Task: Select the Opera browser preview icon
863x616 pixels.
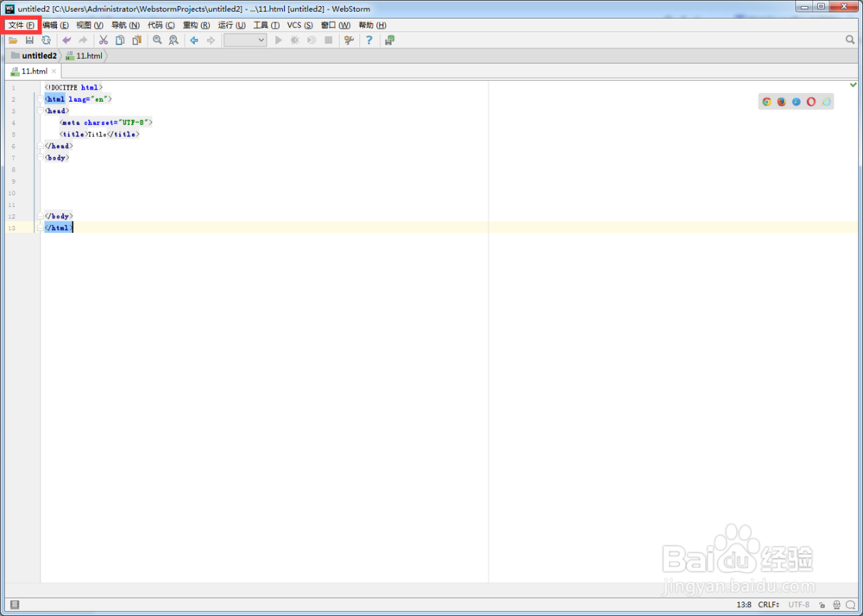Action: point(811,101)
